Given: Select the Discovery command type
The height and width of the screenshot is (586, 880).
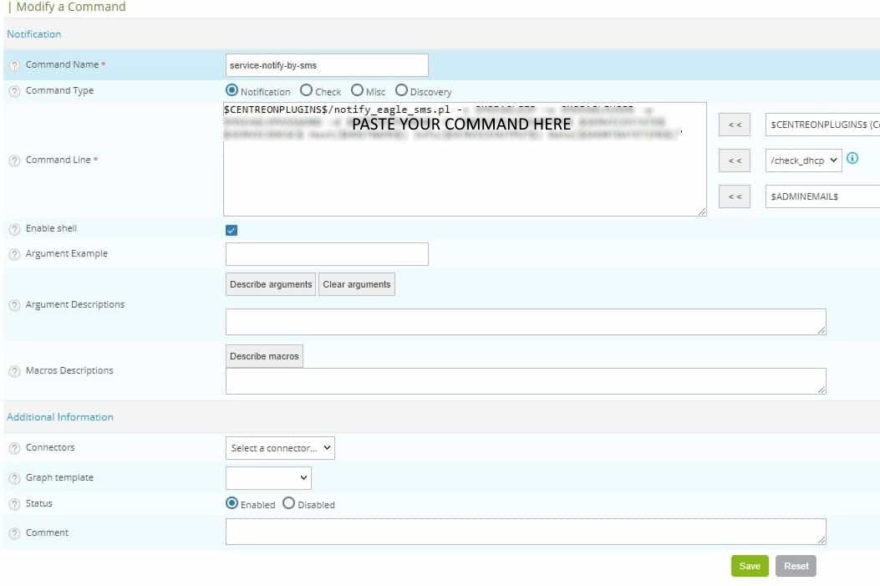Looking at the screenshot, I should 401,90.
